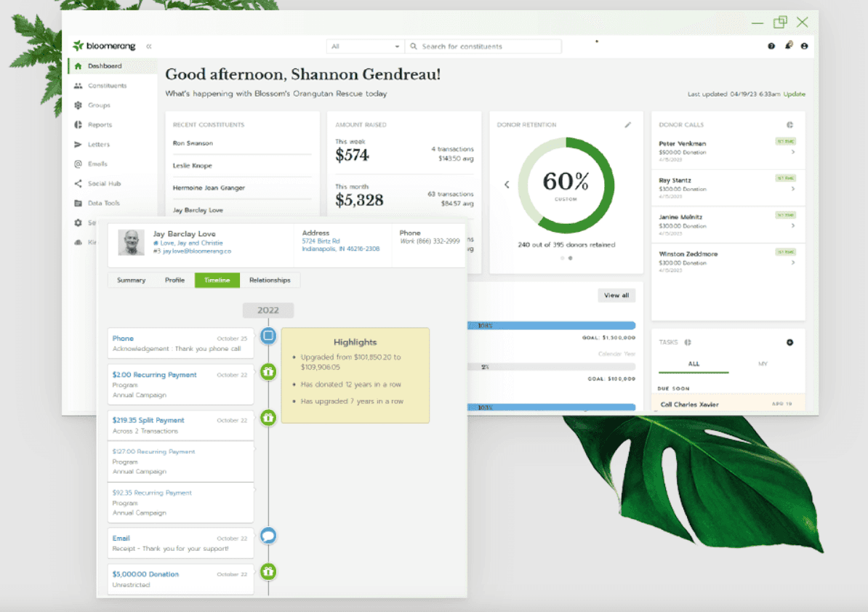Collapse the sidebar with the double chevron
Viewport: 868px width, 612px height.
(x=148, y=45)
